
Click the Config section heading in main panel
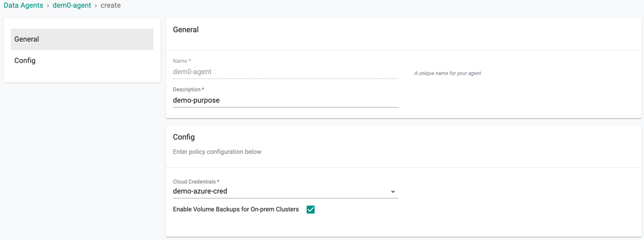pyautogui.click(x=184, y=137)
